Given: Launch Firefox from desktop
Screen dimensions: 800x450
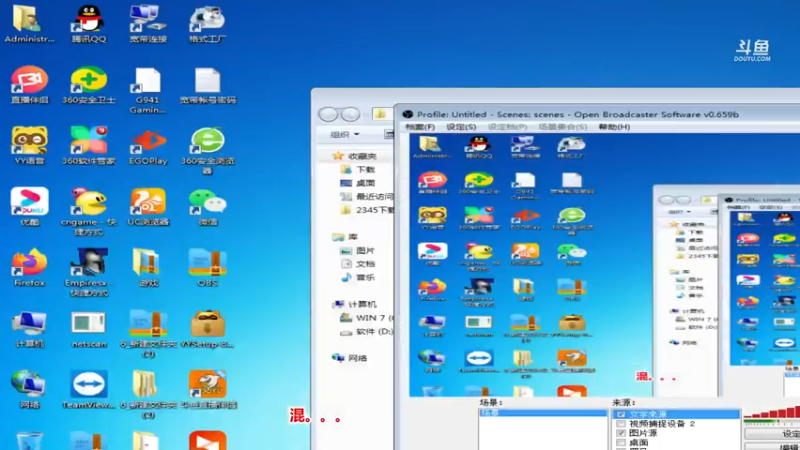Looking at the screenshot, I should click(x=30, y=267).
